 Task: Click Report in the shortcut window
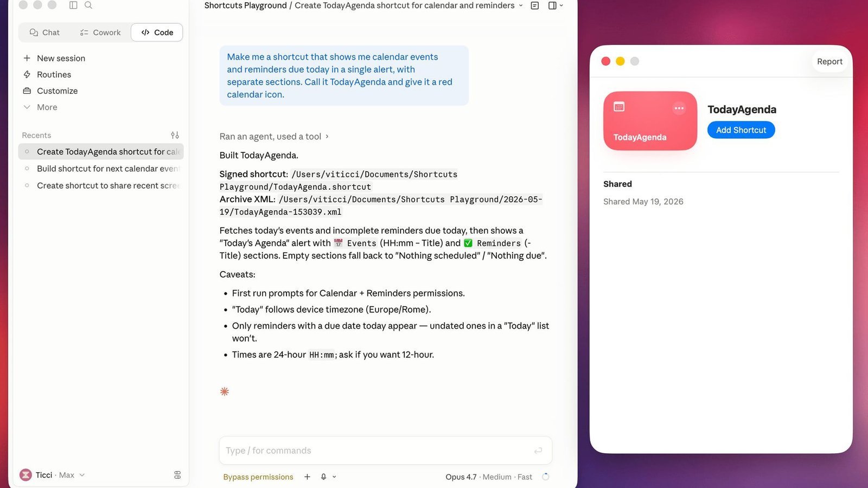[829, 62]
